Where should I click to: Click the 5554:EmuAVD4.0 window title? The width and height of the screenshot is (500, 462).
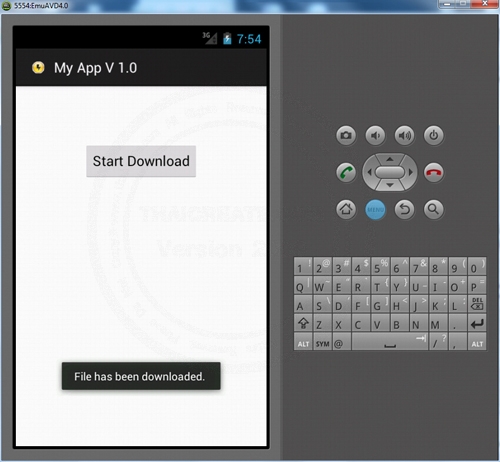[41, 6]
